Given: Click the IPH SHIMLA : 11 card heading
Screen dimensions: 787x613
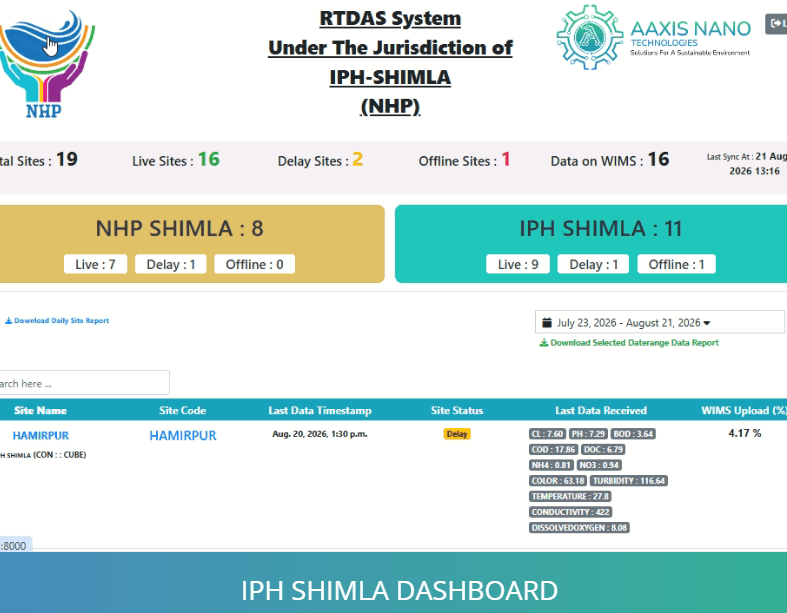Looking at the screenshot, I should pos(600,228).
